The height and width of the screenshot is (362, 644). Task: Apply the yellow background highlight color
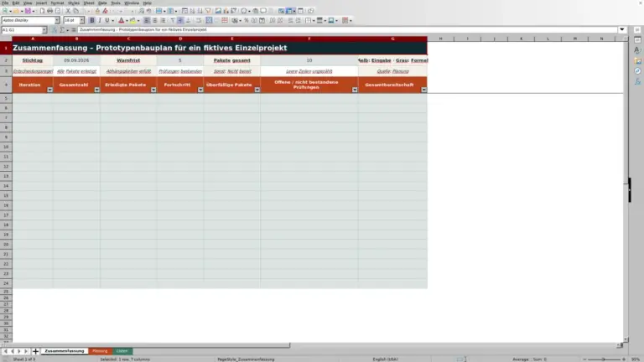tap(132, 20)
